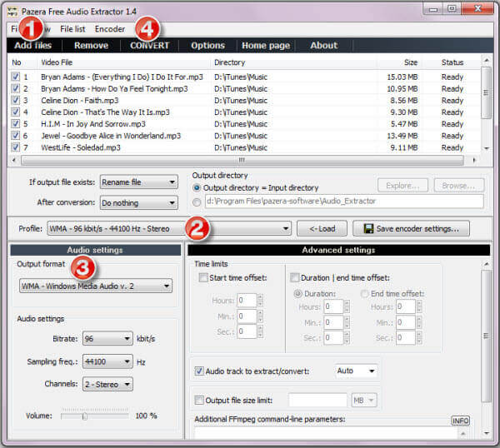
Task: Open the Bitrate dropdown
Action: pos(127,339)
